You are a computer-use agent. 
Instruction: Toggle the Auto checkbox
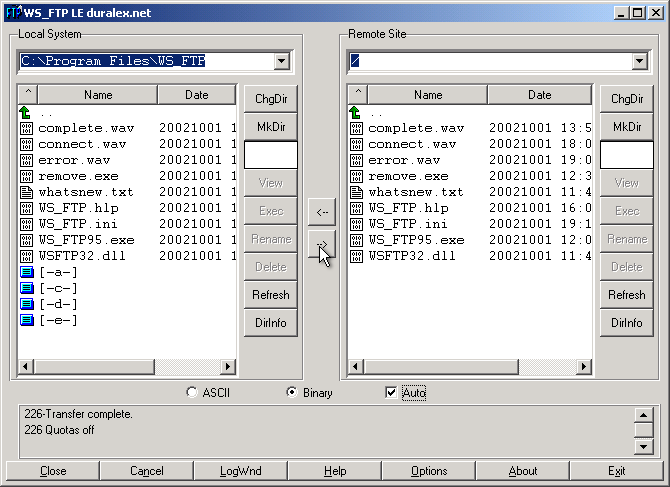(x=391, y=393)
